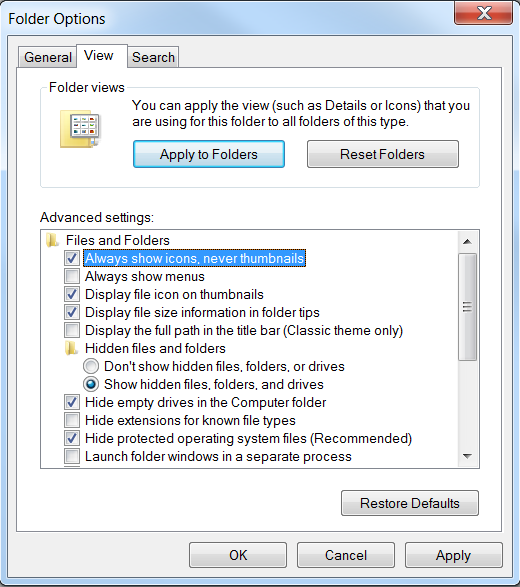Viewport: 520px width, 587px height.
Task: Check Display the full path in title bar
Action: 72,330
